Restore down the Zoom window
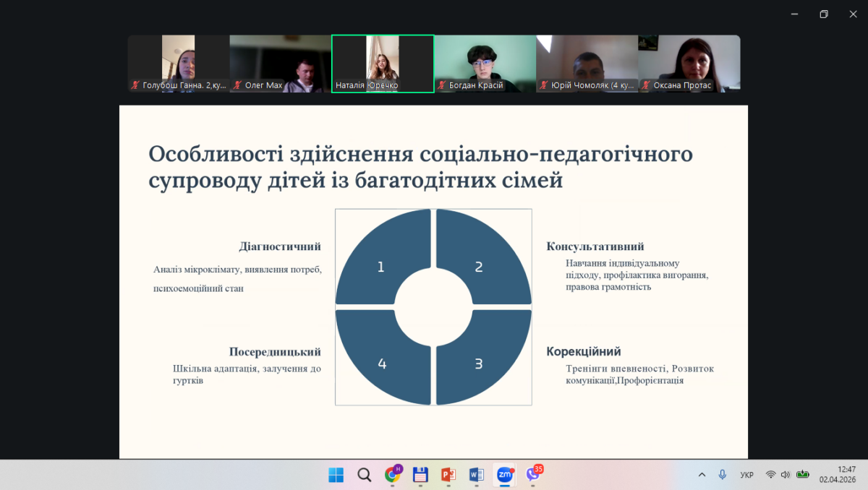The image size is (868, 490). (823, 14)
